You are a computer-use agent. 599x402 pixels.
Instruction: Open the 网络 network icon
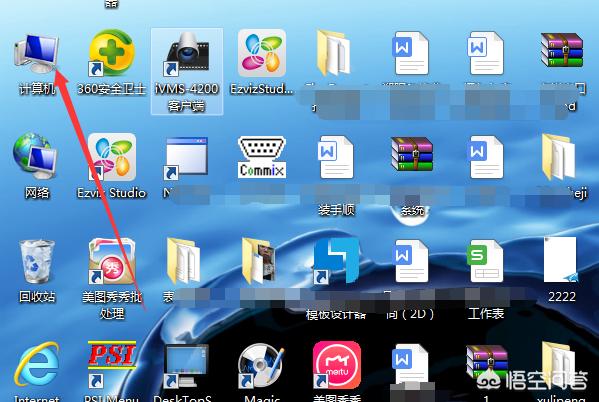(x=35, y=156)
